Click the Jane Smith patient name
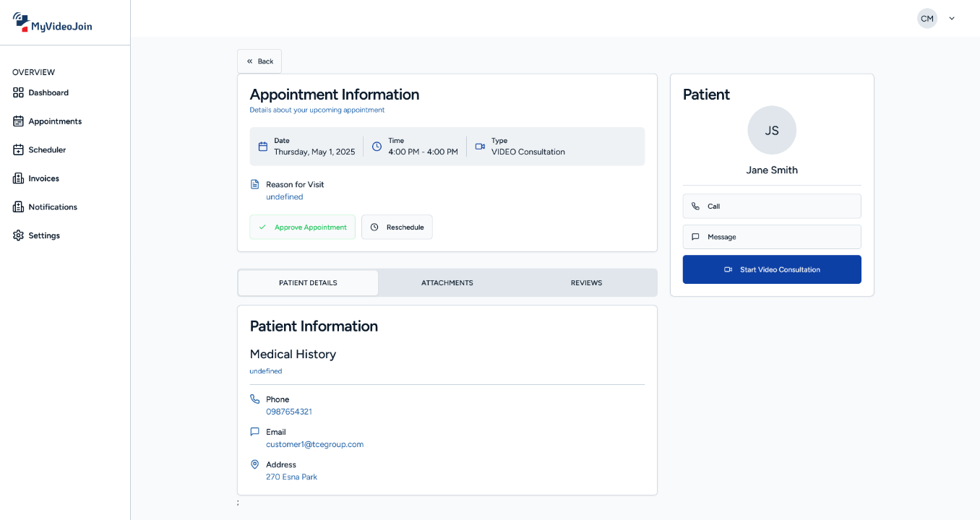Screen dimensions: 980x520 (x=772, y=170)
